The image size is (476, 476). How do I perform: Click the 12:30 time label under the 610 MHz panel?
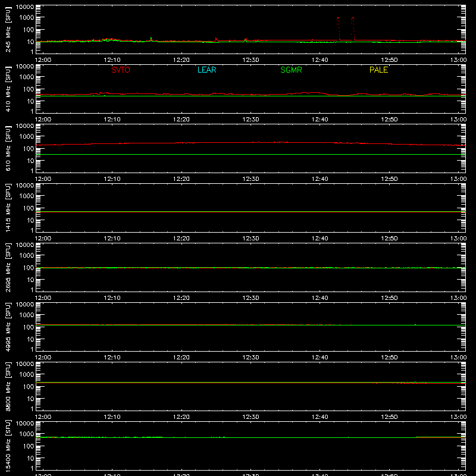click(x=250, y=179)
